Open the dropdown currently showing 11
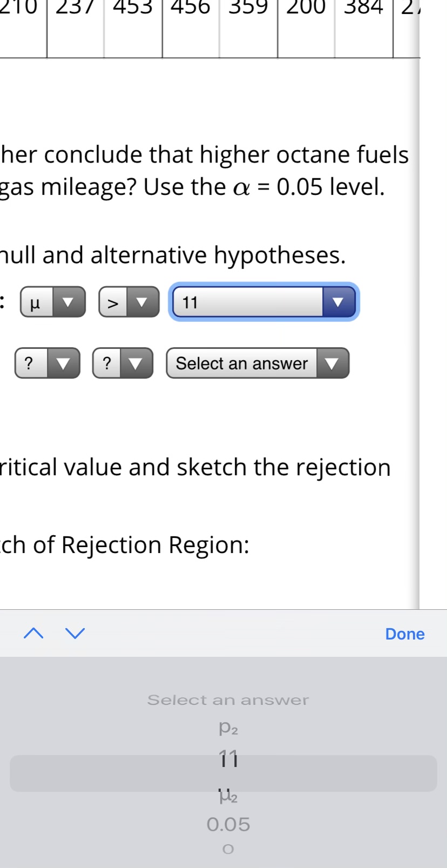The height and width of the screenshot is (868, 447). [263, 302]
